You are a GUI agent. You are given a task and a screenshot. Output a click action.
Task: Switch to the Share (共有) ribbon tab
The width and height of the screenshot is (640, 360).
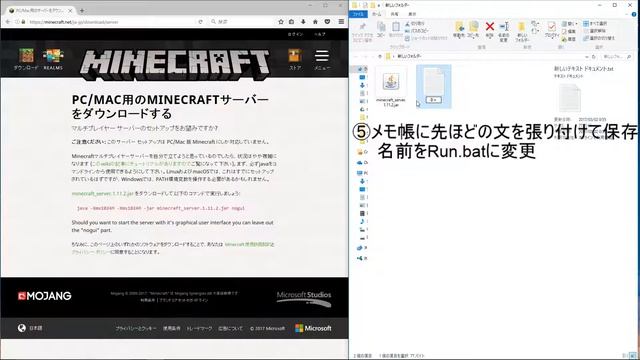[394, 14]
